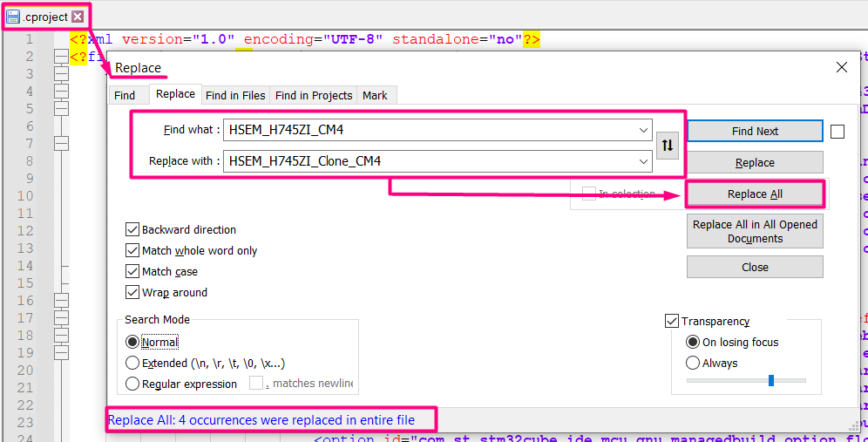Click the encoding="UTF-8" text on line 1
This screenshot has height=442, width=868.
313,40
